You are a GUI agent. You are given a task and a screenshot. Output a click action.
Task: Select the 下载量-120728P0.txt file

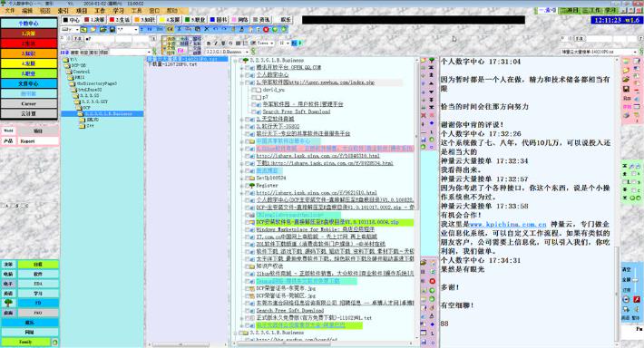pyautogui.click(x=171, y=64)
